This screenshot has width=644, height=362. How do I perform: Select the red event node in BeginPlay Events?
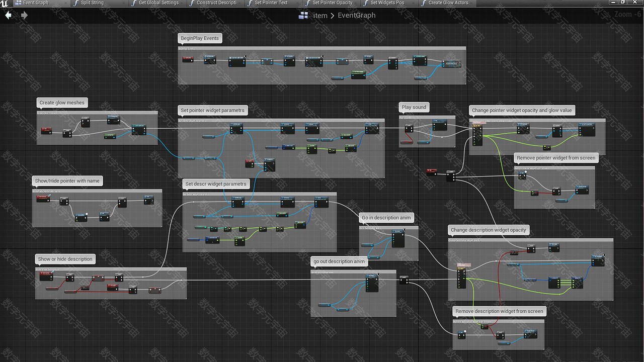[188, 60]
